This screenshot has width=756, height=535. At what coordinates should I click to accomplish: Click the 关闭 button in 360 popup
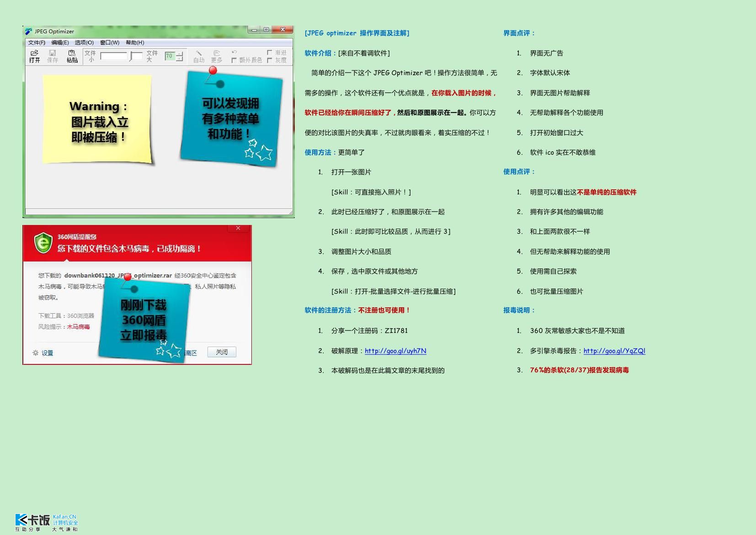coord(222,352)
